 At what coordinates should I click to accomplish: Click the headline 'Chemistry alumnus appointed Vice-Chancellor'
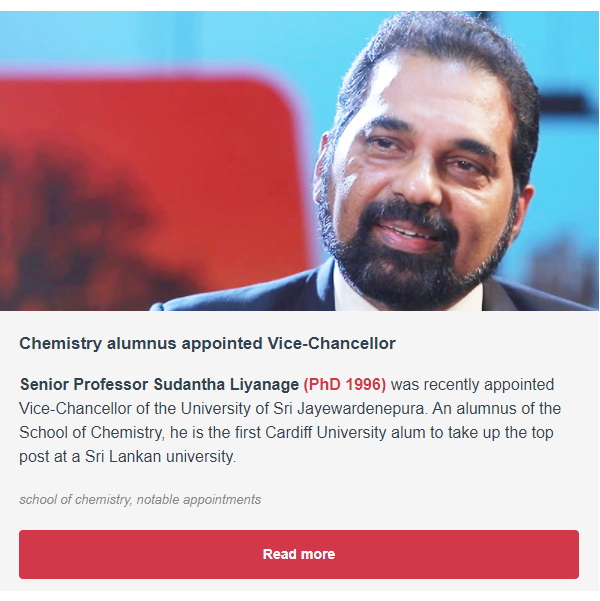pyautogui.click(x=207, y=343)
